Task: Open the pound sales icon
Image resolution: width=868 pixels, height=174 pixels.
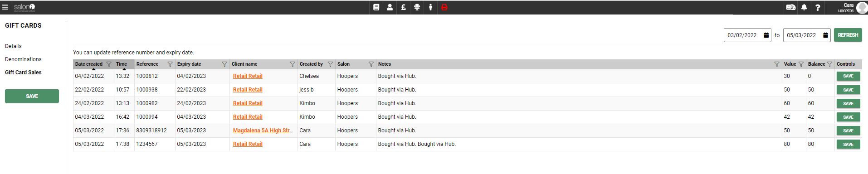Action: coord(403,7)
